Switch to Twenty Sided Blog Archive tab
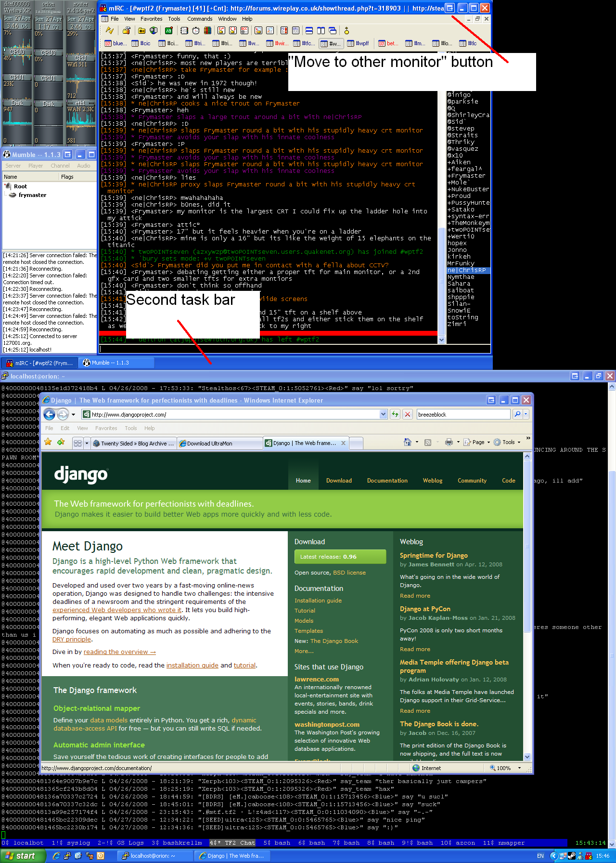616x863 pixels. coord(133,444)
